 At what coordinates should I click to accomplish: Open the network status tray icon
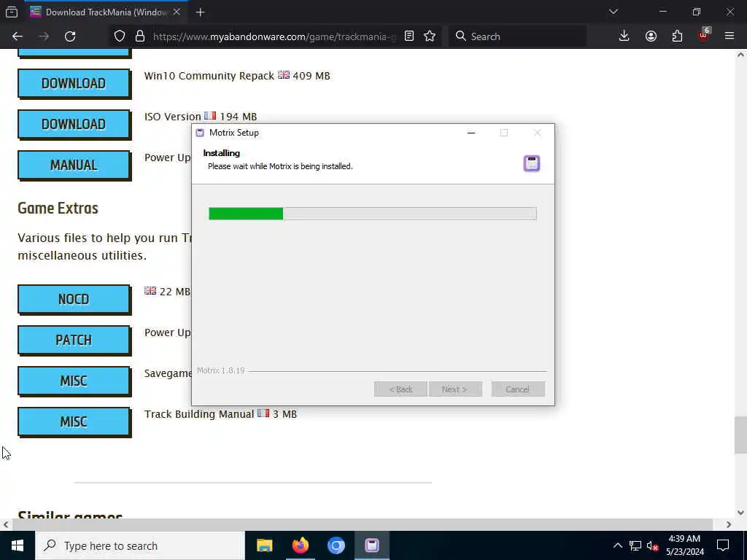pyautogui.click(x=635, y=545)
